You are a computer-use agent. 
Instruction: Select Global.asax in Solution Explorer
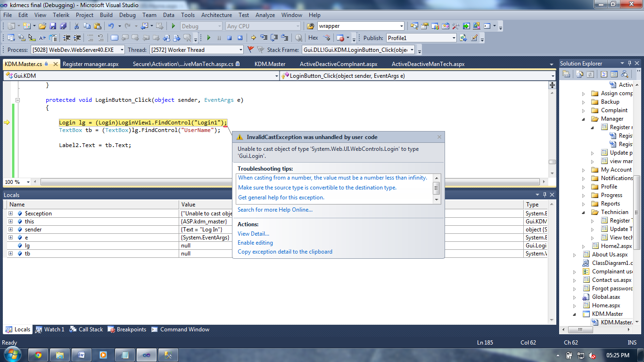pyautogui.click(x=606, y=297)
